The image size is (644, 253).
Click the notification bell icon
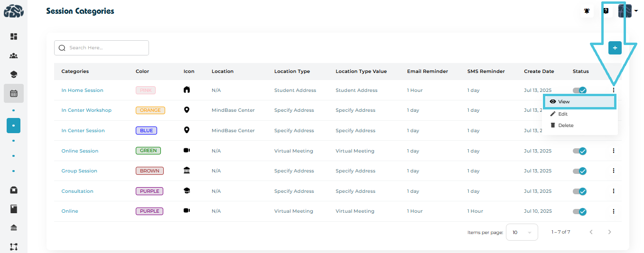(x=587, y=11)
